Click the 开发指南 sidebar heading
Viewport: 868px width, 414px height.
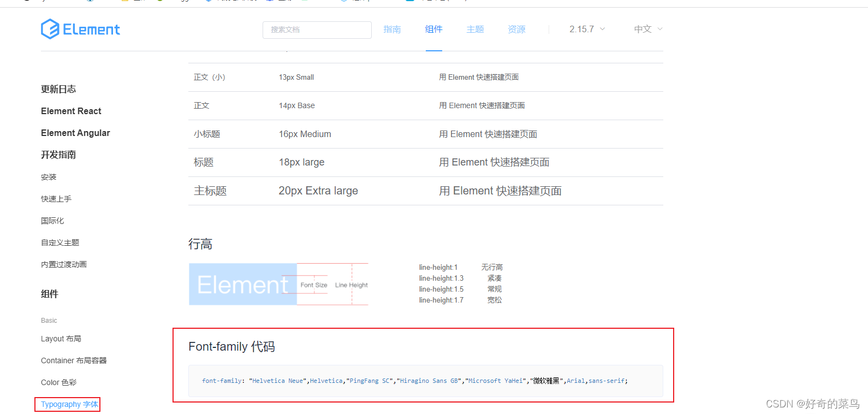click(x=58, y=155)
